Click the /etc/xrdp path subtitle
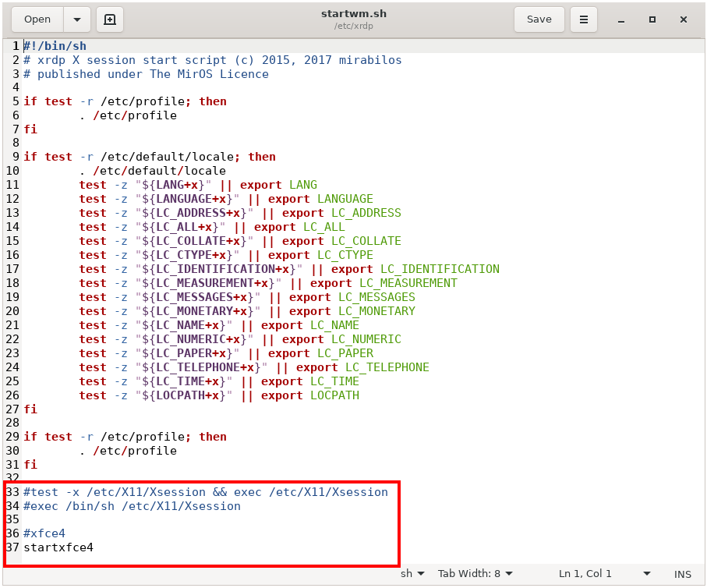This screenshot has height=588, width=707. pyautogui.click(x=354, y=27)
